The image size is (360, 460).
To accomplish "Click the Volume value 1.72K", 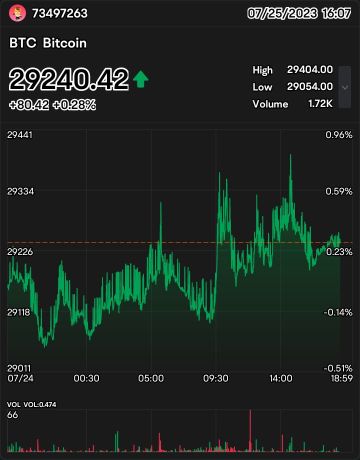I will click(320, 104).
